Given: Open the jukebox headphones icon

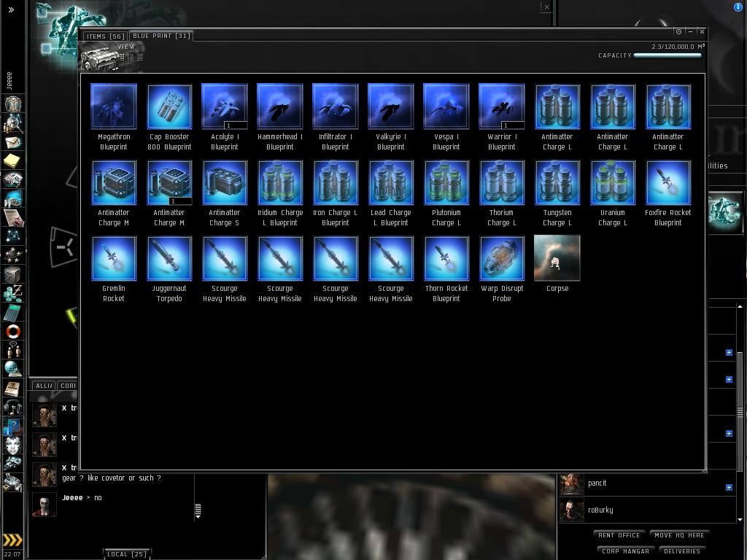Looking at the screenshot, I should [13, 407].
